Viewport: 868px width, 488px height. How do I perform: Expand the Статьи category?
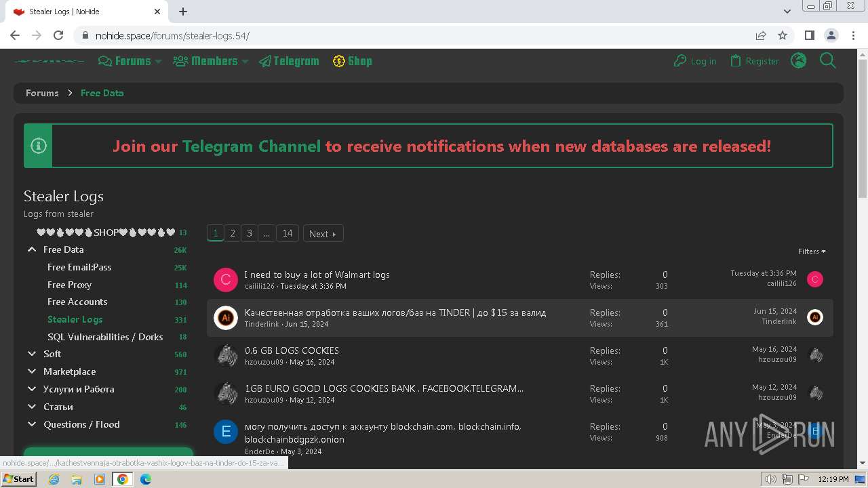click(x=32, y=407)
